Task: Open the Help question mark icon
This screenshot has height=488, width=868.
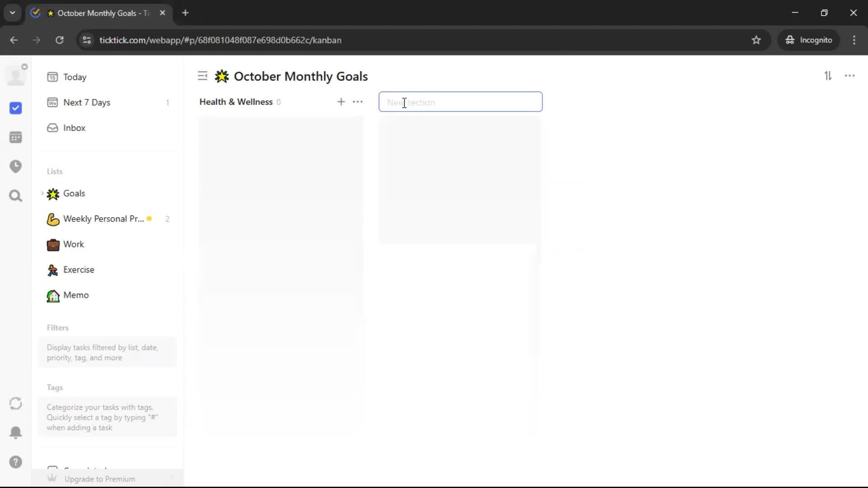Action: click(x=15, y=462)
